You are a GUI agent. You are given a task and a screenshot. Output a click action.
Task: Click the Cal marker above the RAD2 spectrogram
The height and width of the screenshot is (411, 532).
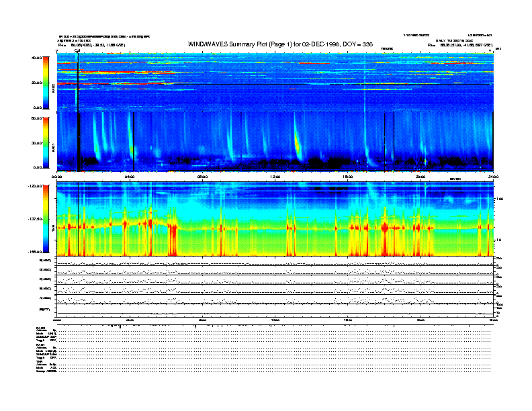point(77,51)
